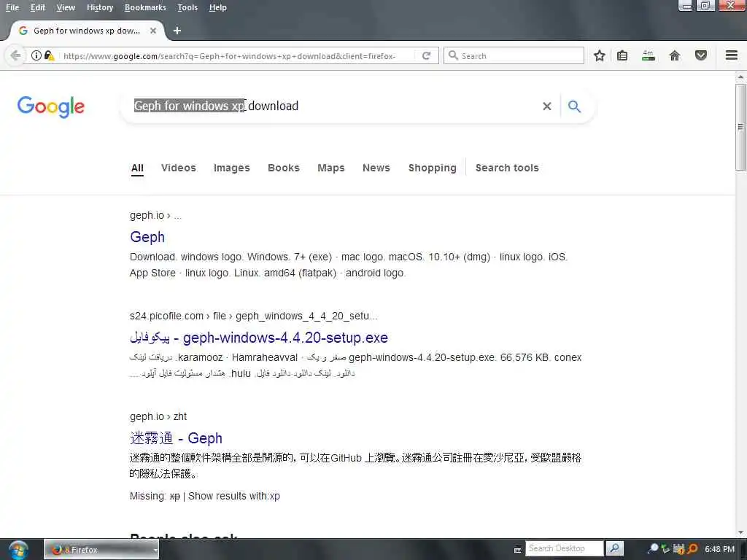Screen dimensions: 747x560
Task: Open site information (i) icon in address bar
Action: tap(36, 55)
